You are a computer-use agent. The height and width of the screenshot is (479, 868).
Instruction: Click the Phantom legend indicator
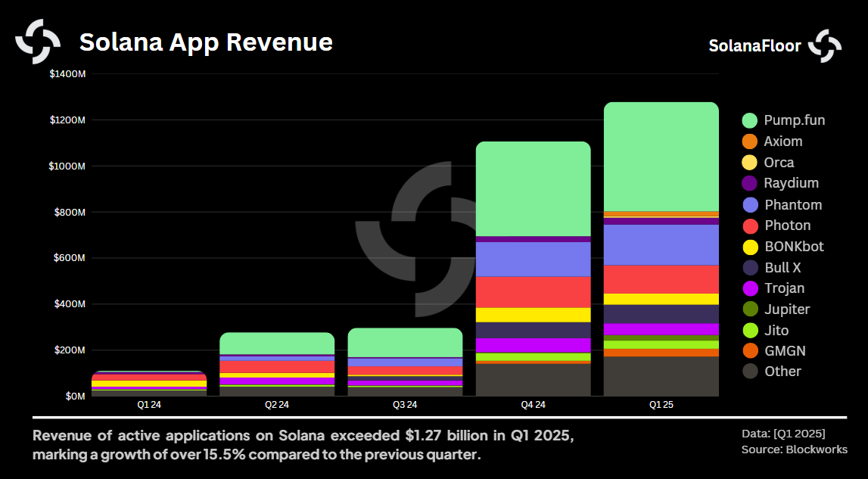click(x=752, y=204)
